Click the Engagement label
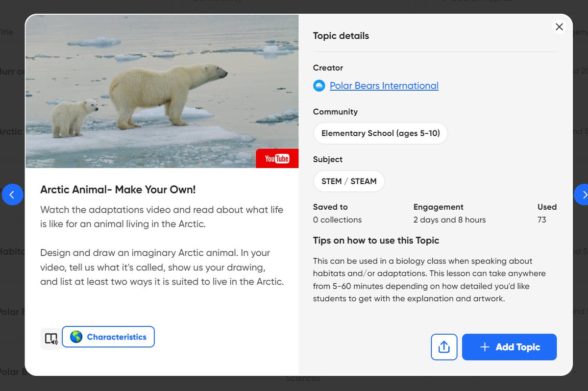The height and width of the screenshot is (391, 588). (x=438, y=207)
